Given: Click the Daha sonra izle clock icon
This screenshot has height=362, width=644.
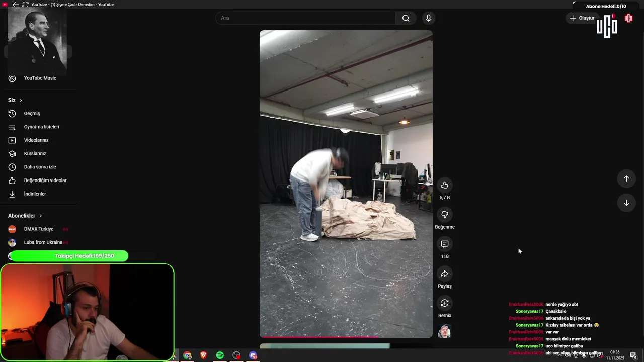Looking at the screenshot, I should [x=12, y=167].
